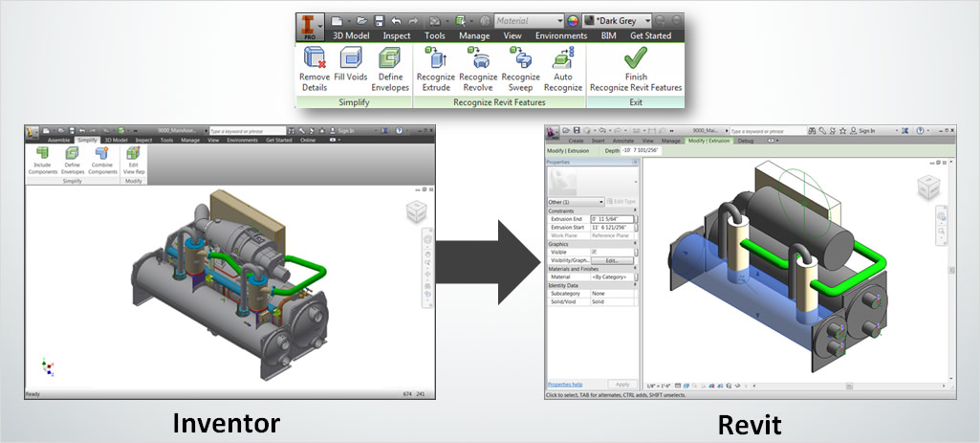
Task: Open dropdown arrow next to New icon in top ribbon
Action: pyautogui.click(x=349, y=21)
